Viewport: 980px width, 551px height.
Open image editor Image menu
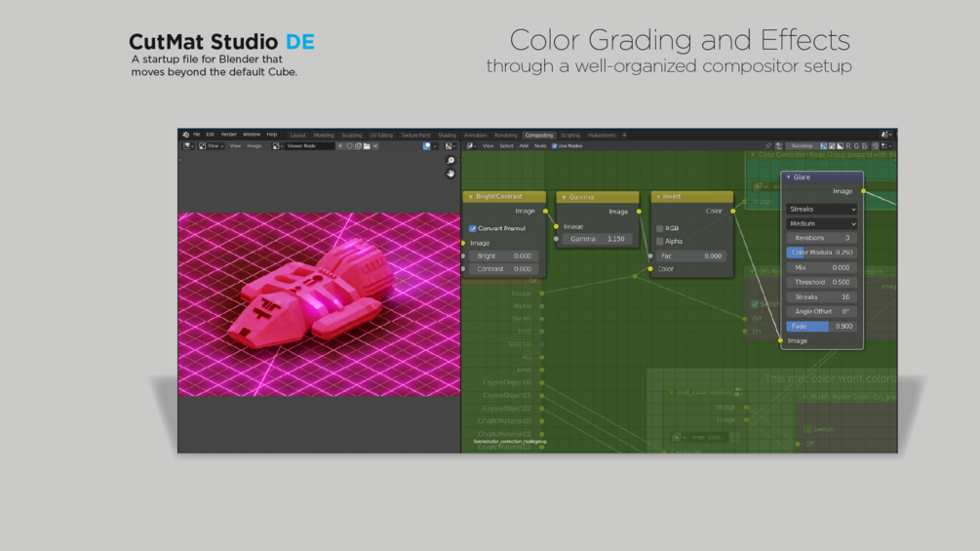[x=255, y=146]
